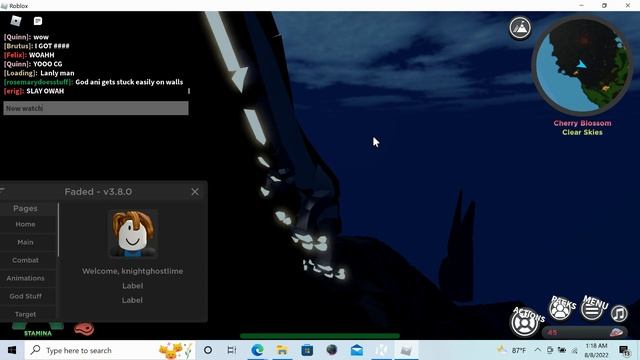Open the God Stuff page
Viewport: 640px width, 360px height.
pyautogui.click(x=25, y=296)
